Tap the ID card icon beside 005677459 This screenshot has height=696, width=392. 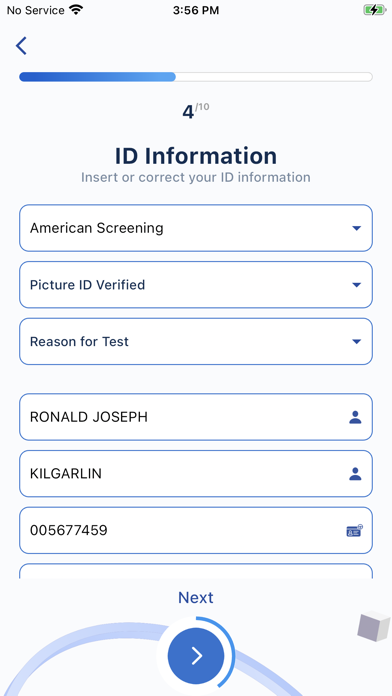click(x=354, y=530)
